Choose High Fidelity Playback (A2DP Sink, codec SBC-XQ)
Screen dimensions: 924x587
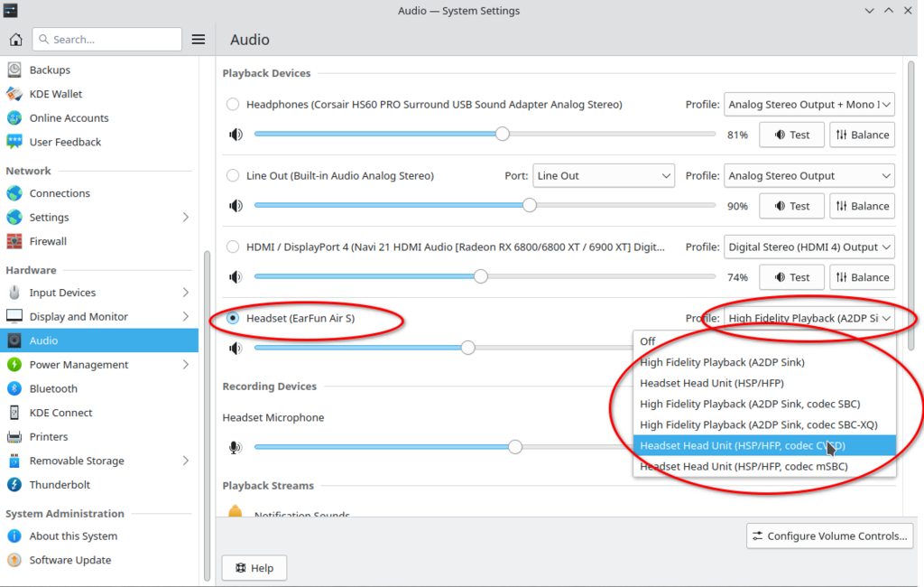758,424
